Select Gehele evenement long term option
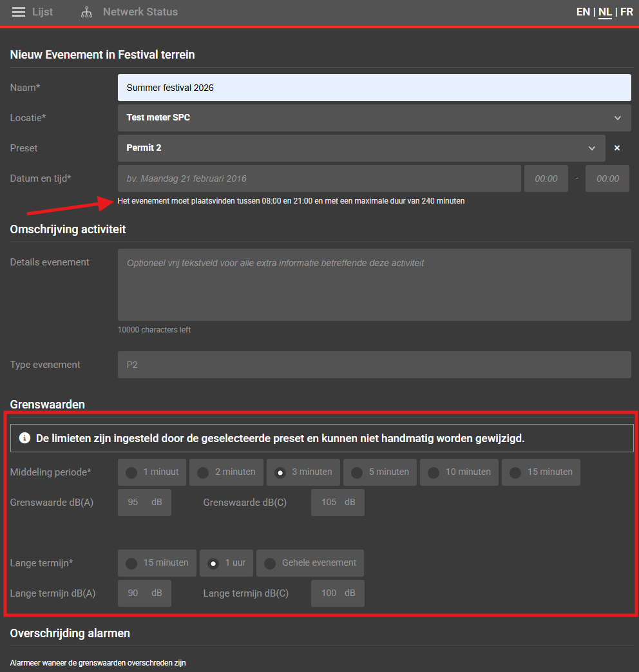 coord(310,563)
